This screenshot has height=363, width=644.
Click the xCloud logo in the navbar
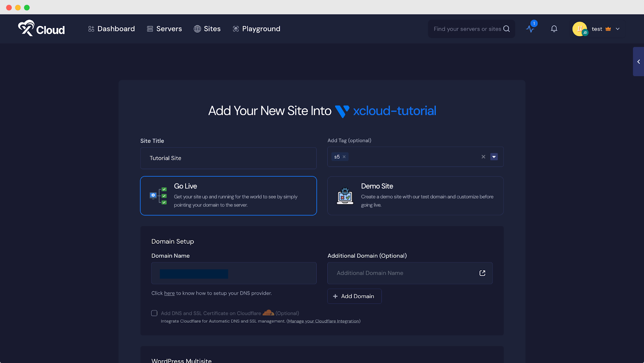click(x=41, y=29)
